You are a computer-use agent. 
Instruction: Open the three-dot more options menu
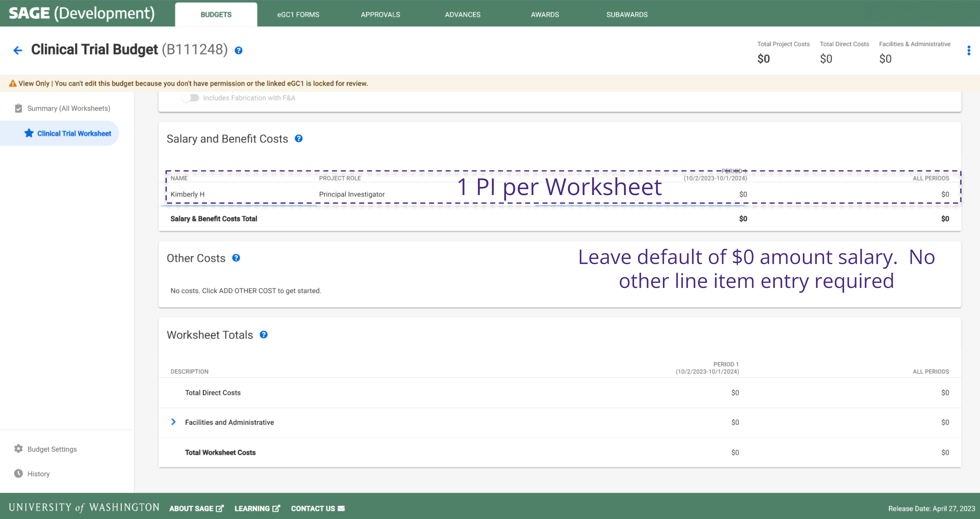[968, 50]
